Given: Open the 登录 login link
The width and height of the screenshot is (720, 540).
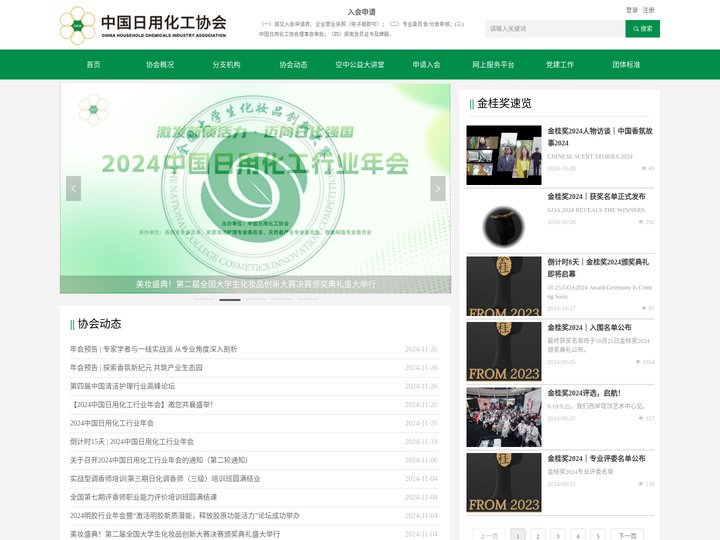Looking at the screenshot, I should (632, 10).
